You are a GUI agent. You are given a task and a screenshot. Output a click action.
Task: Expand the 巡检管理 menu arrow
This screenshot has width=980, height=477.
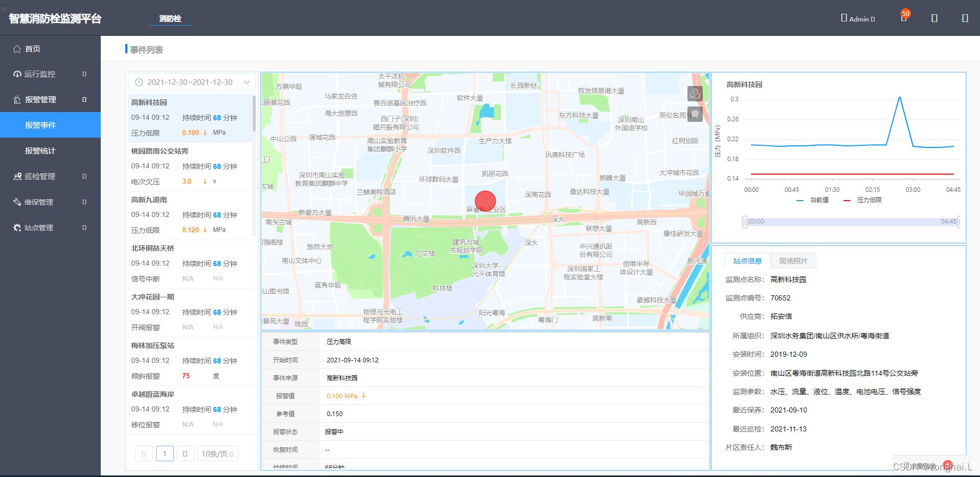pos(84,177)
